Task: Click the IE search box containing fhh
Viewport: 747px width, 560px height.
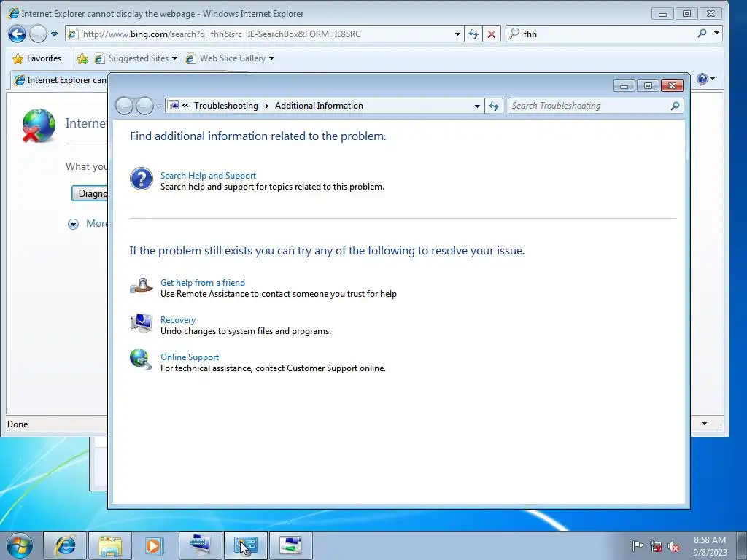Action: pyautogui.click(x=603, y=34)
